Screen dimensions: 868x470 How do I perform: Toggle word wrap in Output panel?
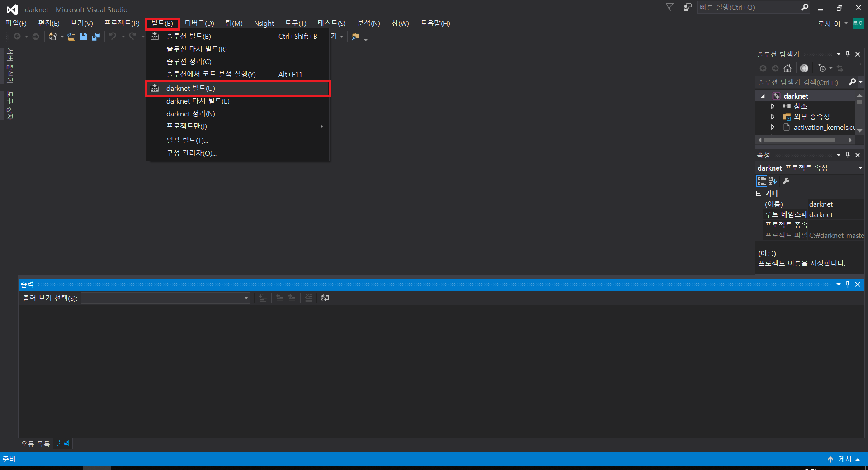pyautogui.click(x=325, y=298)
